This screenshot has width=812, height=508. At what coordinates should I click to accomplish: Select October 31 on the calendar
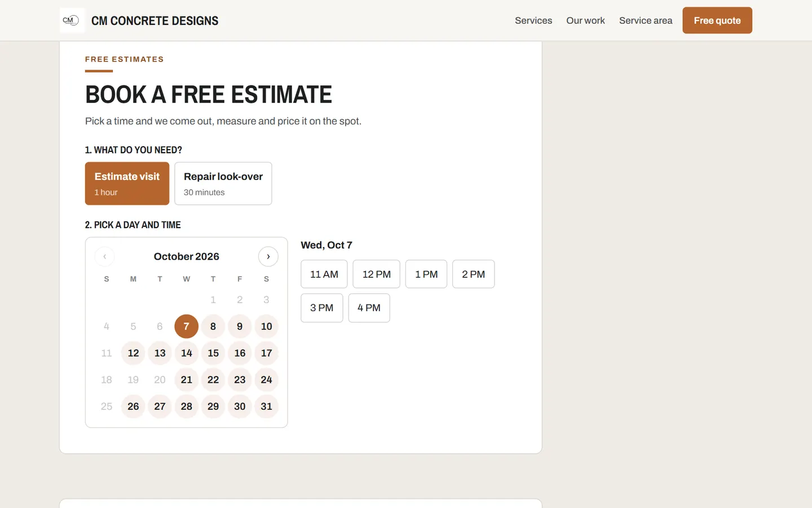click(267, 406)
